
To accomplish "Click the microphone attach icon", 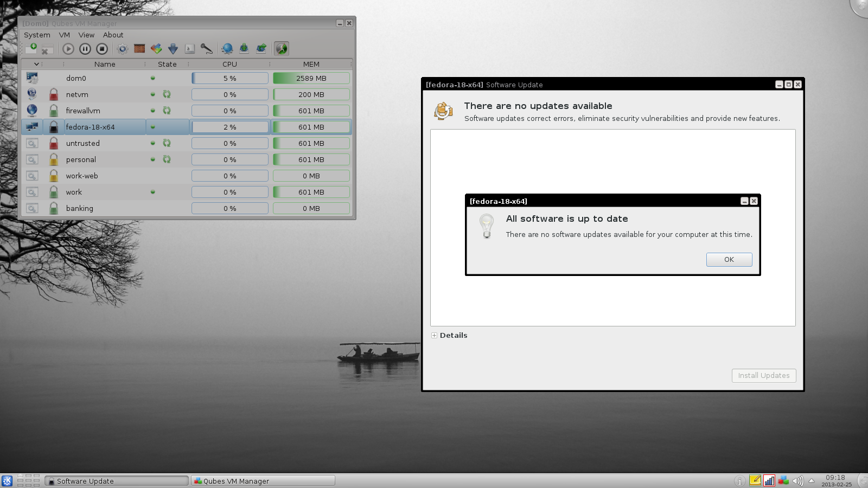I will point(206,49).
